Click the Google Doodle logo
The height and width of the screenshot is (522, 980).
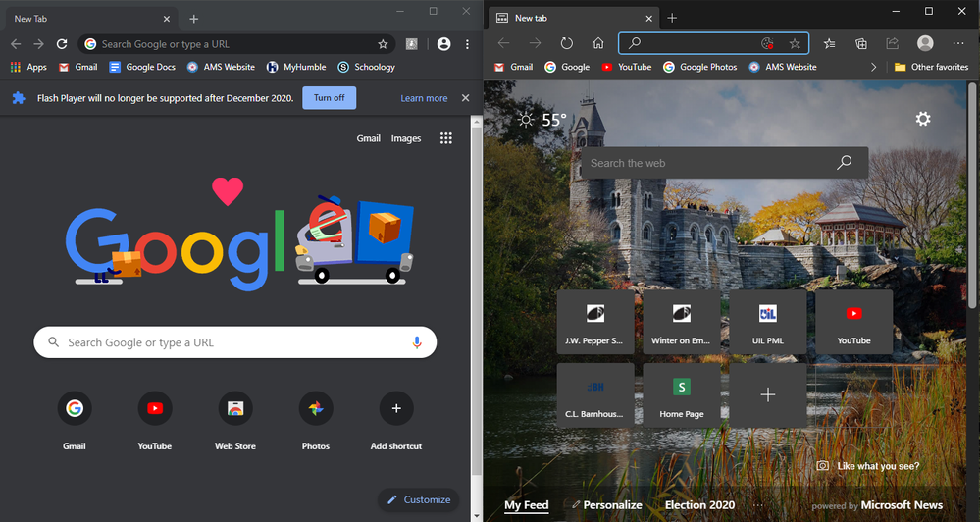[239, 236]
